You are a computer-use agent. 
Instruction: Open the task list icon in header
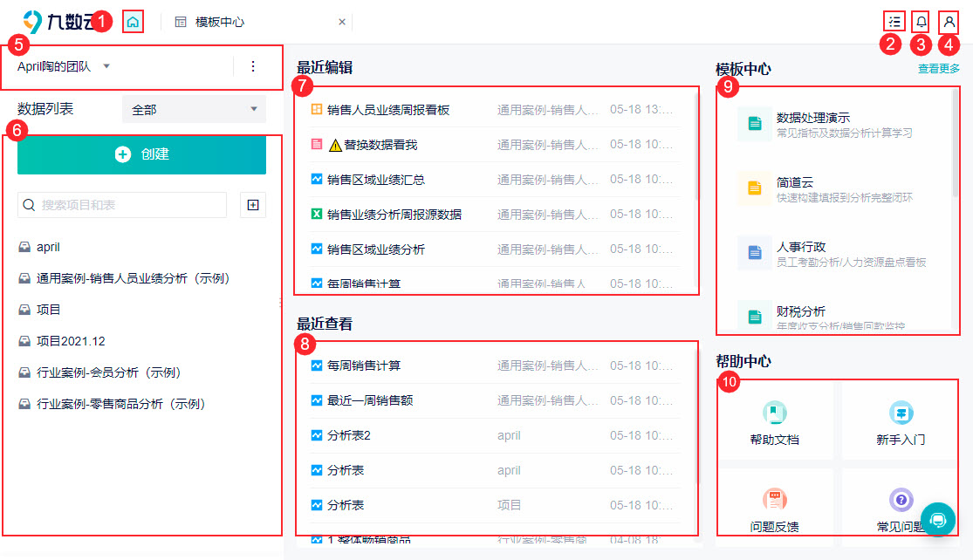click(x=894, y=22)
